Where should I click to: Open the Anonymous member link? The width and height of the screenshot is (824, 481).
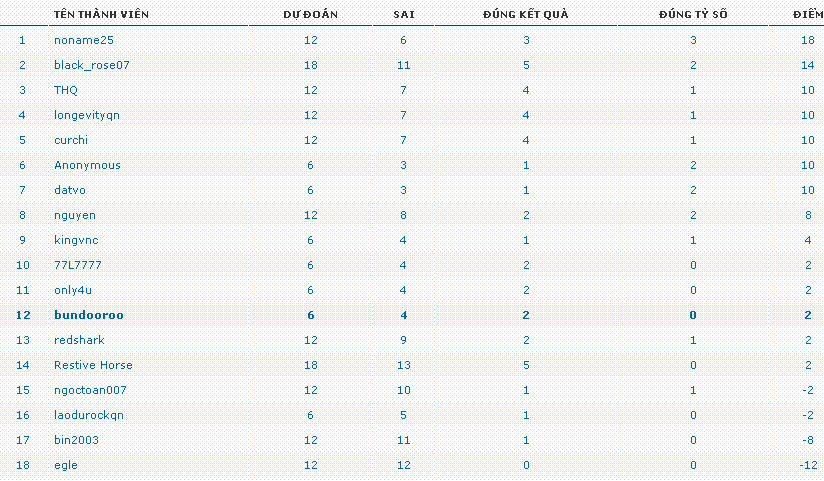point(87,165)
